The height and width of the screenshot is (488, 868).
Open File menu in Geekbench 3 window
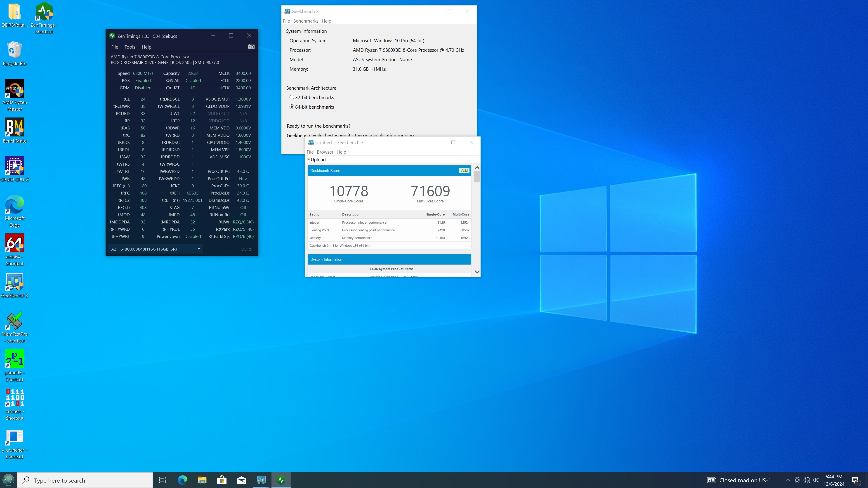pyautogui.click(x=286, y=21)
